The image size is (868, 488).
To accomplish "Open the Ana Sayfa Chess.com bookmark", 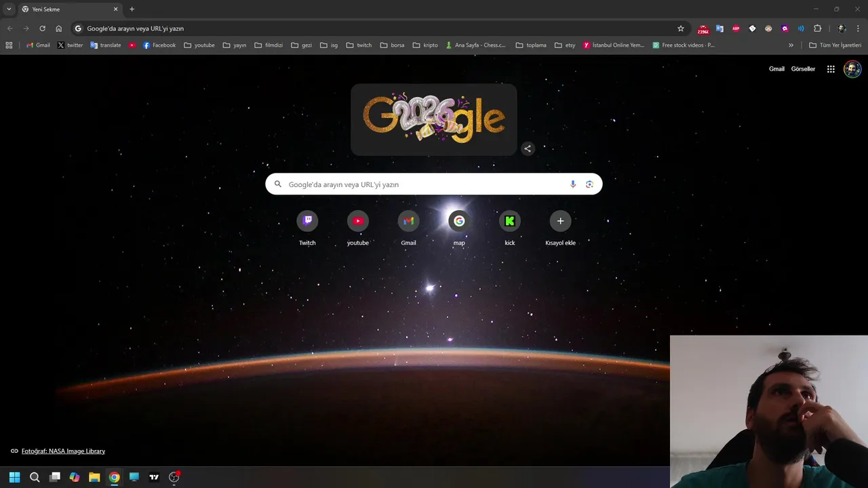I will 476,45.
